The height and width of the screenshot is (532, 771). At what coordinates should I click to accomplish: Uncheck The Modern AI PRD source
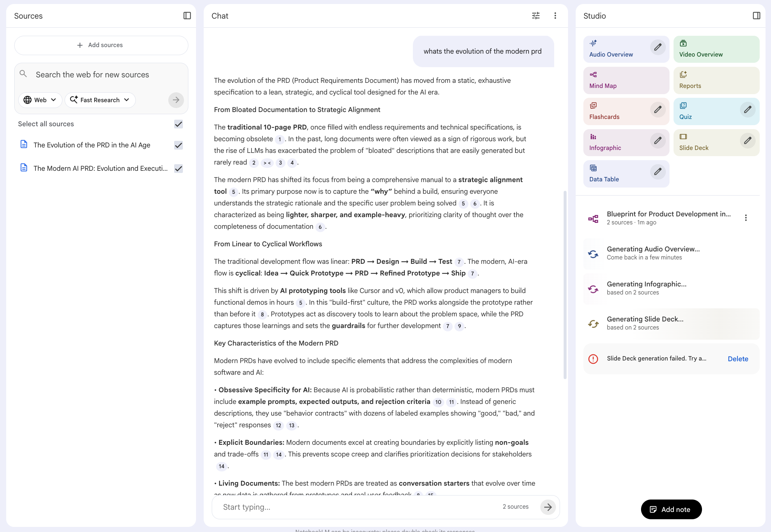click(x=178, y=169)
